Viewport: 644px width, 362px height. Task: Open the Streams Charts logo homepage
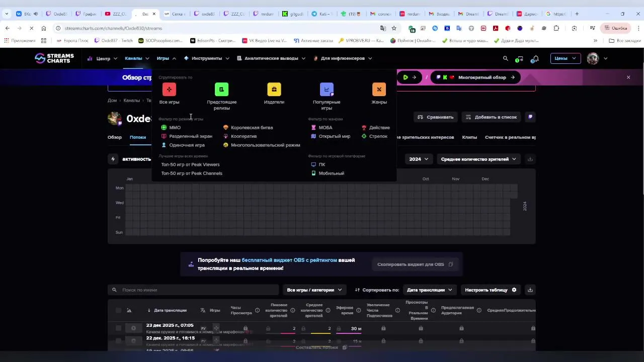click(x=54, y=58)
